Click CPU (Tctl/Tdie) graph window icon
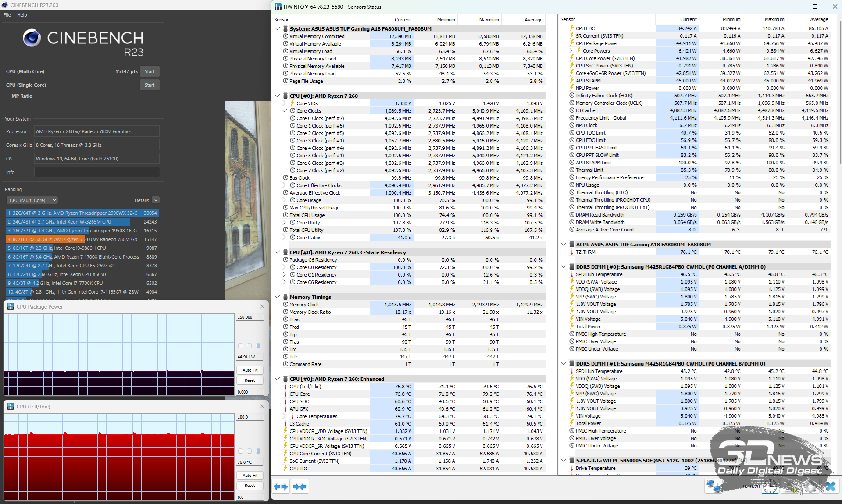Screen dimensions: 842x504 11,407
